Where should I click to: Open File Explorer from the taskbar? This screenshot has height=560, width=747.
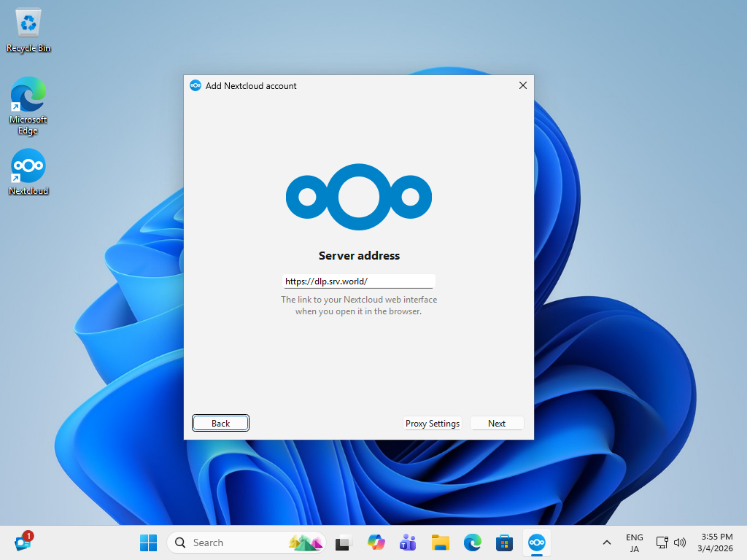coord(440,542)
